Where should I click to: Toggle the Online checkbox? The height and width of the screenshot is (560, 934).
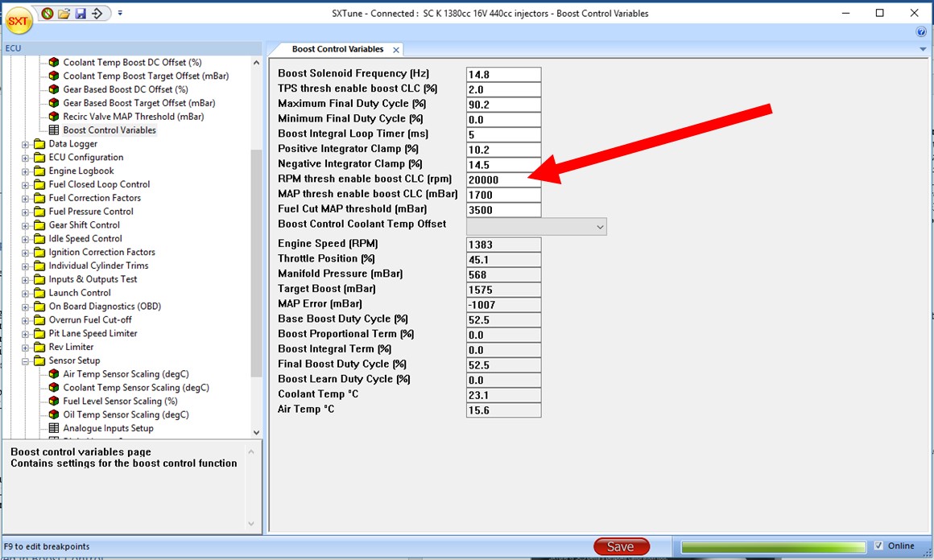tap(878, 546)
